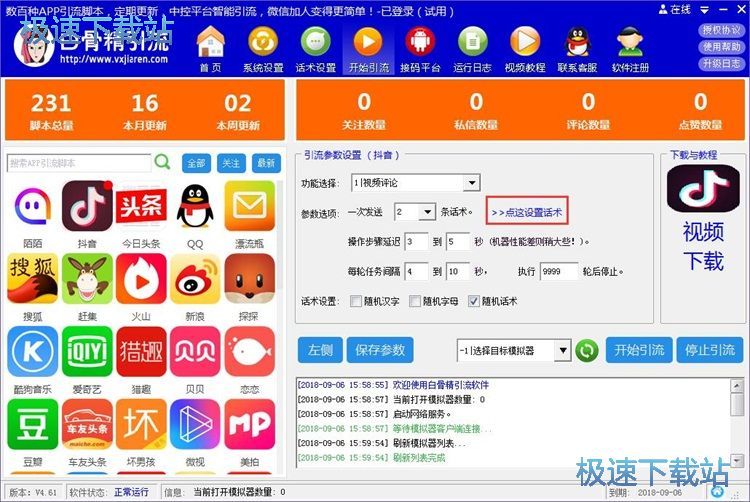The height and width of the screenshot is (502, 750).
Task: Enable 随机字母 checkbox
Action: (415, 301)
